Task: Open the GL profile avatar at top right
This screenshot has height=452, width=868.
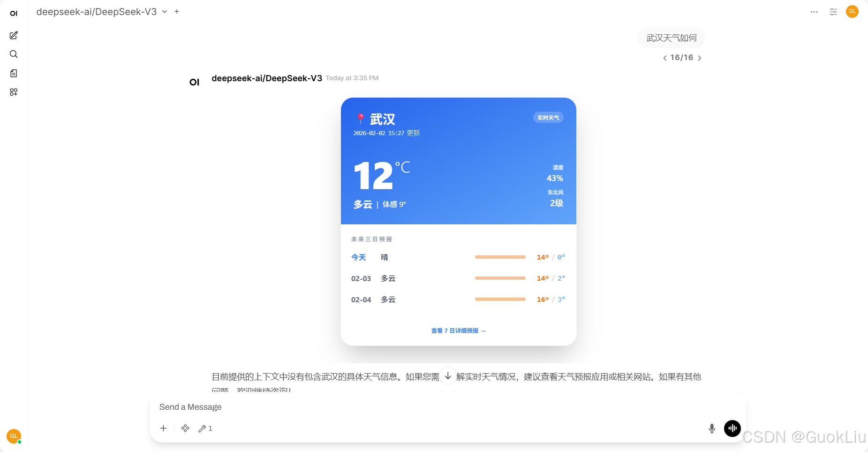Action: [852, 11]
